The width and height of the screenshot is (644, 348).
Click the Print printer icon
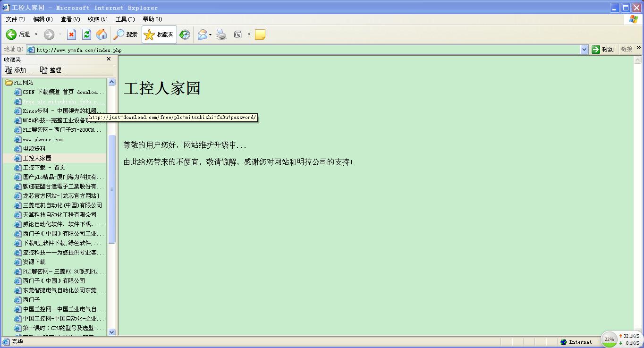coord(221,34)
